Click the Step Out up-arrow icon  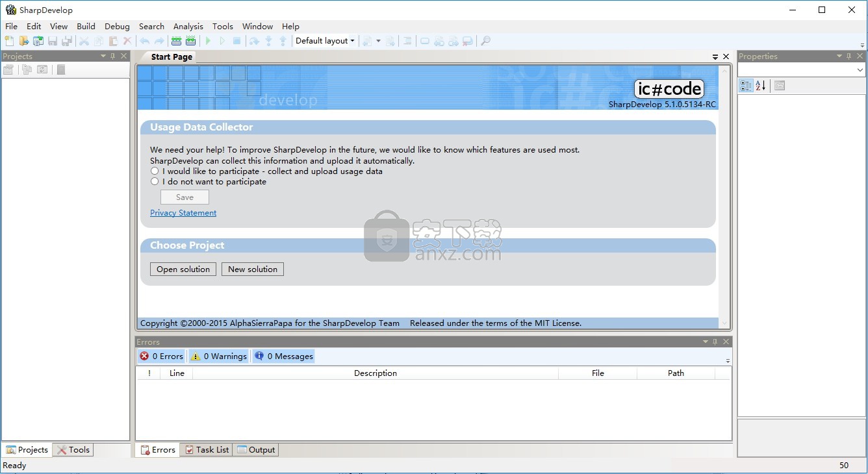point(283,41)
